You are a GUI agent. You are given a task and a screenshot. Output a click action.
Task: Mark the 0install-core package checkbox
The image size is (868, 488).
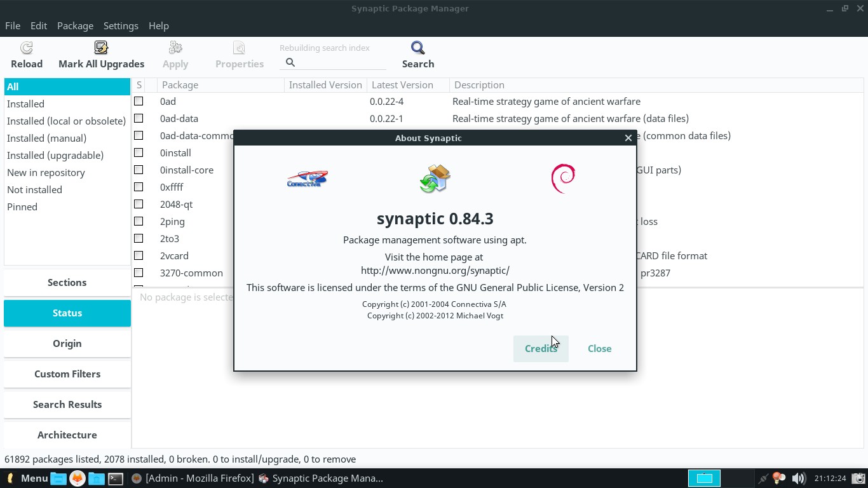coord(139,170)
